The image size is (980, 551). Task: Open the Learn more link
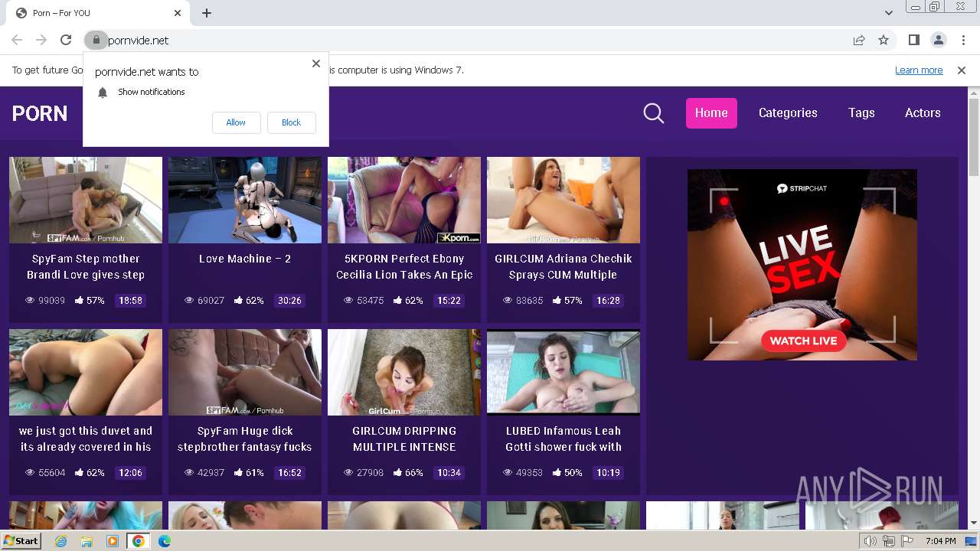(919, 70)
